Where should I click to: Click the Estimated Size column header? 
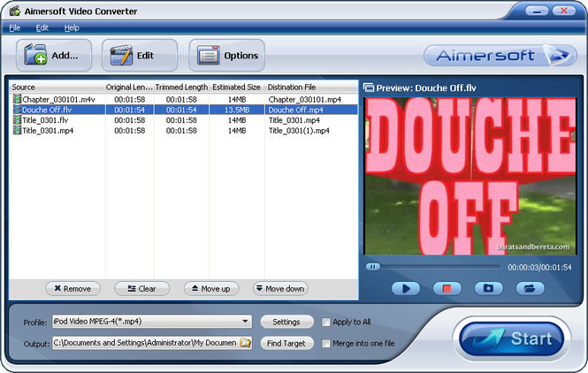(x=237, y=87)
